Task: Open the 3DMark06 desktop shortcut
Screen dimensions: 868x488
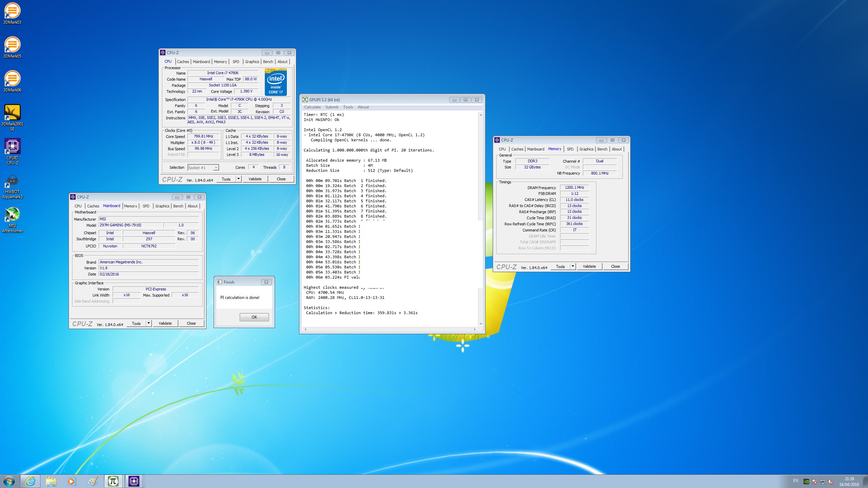Action: click(12, 81)
